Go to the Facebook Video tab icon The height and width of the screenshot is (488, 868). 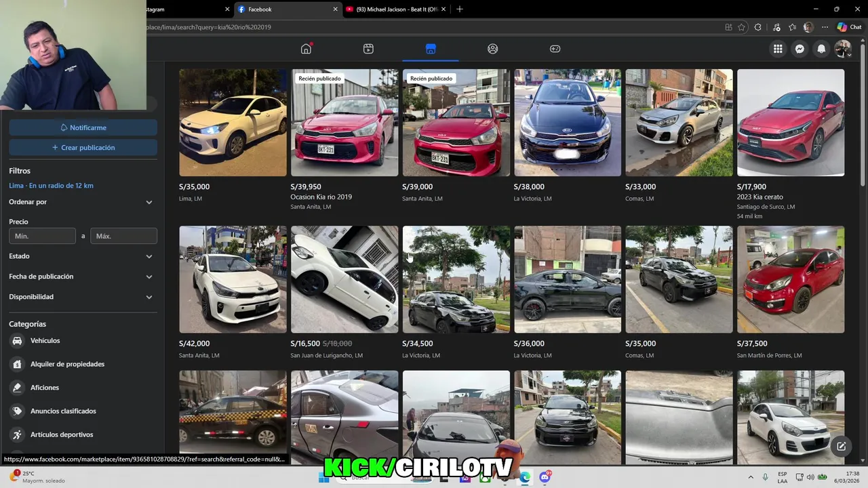pyautogui.click(x=368, y=49)
